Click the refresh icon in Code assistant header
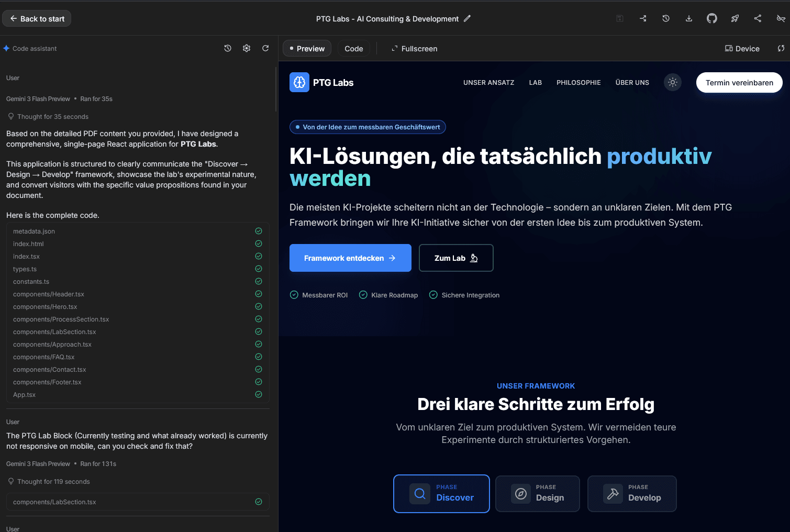Image resolution: width=790 pixels, height=532 pixels. point(265,48)
